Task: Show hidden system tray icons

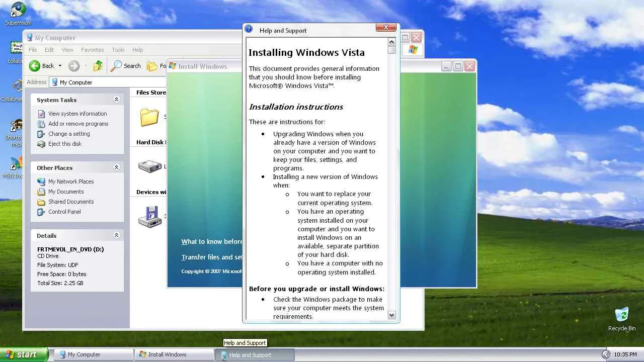Action: click(606, 354)
